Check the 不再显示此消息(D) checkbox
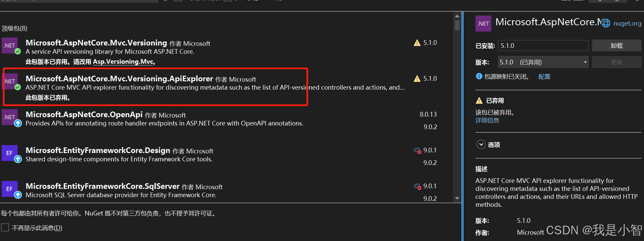 [5, 227]
